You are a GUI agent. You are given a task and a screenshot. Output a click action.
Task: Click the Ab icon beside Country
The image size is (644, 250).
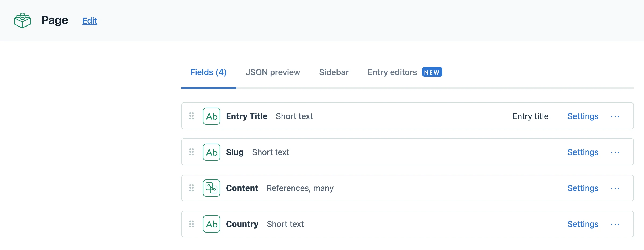tap(211, 224)
